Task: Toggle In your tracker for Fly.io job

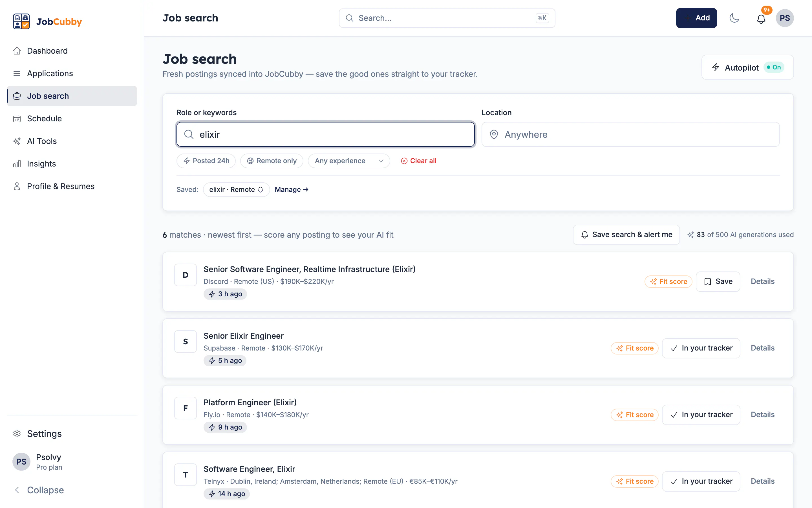Action: [701, 415]
